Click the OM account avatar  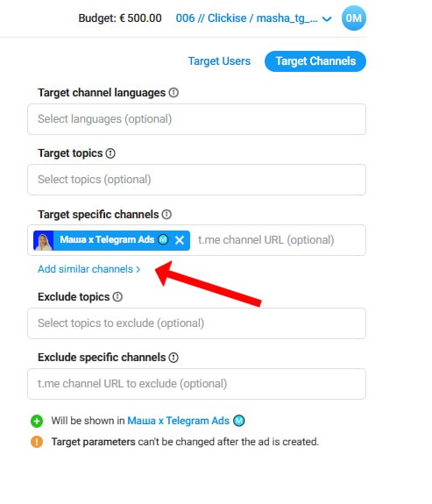point(353,18)
